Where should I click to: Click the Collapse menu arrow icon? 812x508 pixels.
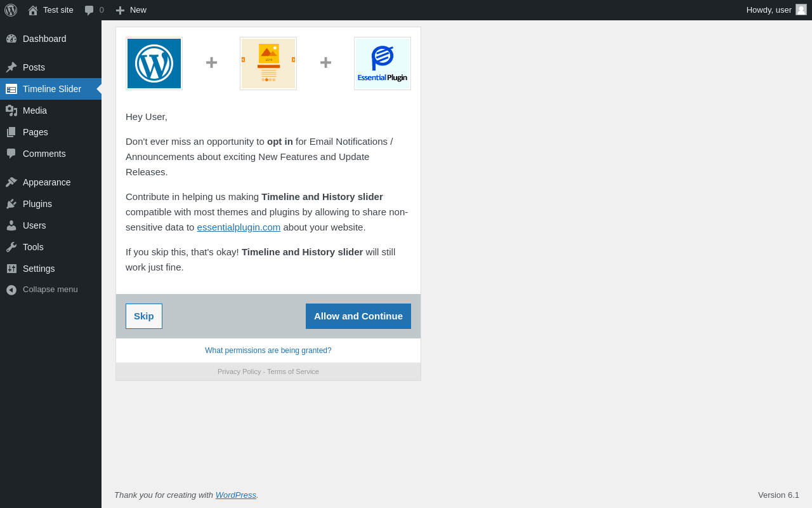pos(11,290)
